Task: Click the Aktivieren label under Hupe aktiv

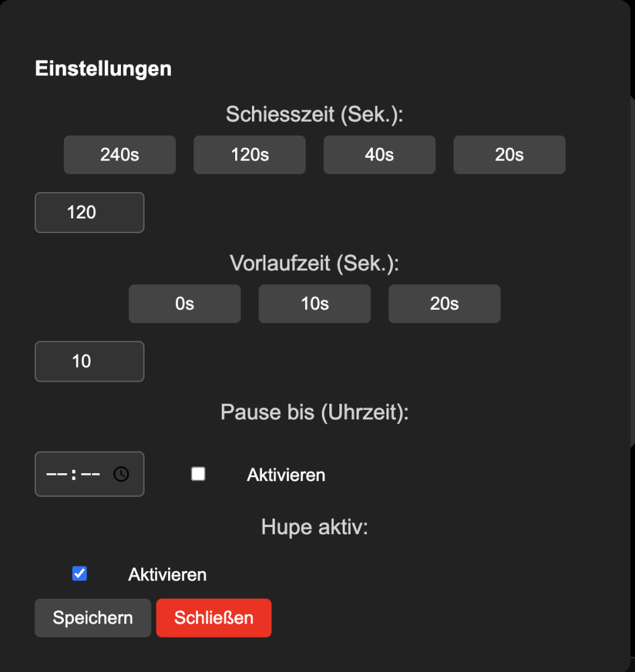Action: click(167, 575)
